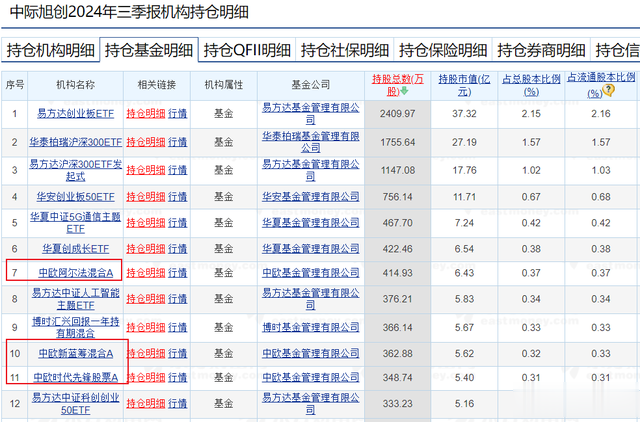This screenshot has height=422, width=640.
Task: Open the 中欧新蓝筹混合A fund link
Action: 76,353
